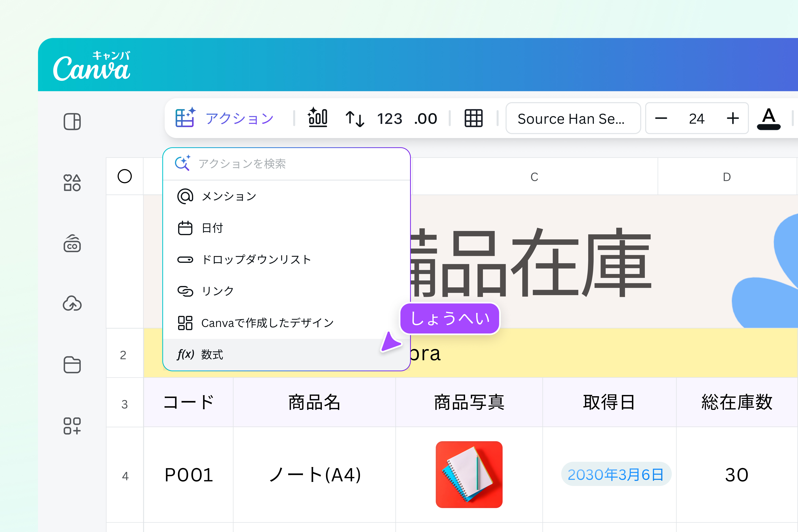Click the select-all circle in sheet corner

(124, 176)
